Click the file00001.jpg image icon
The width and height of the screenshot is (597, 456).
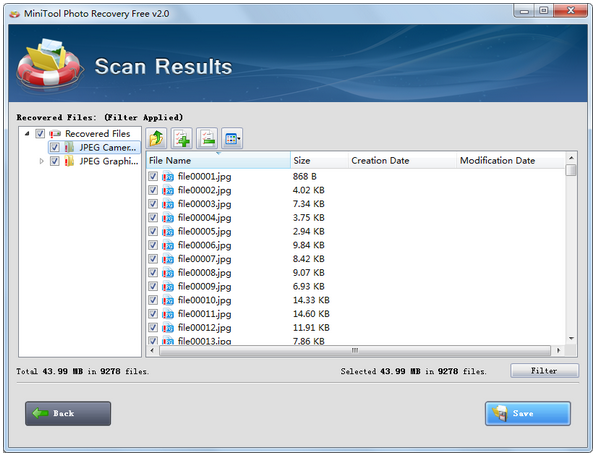coord(168,177)
